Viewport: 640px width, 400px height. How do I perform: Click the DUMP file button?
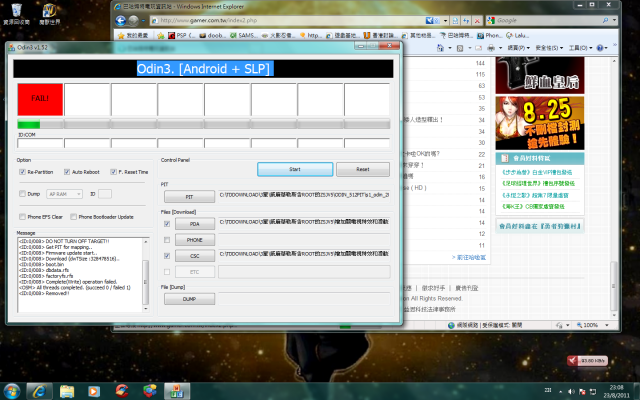pyautogui.click(x=189, y=299)
